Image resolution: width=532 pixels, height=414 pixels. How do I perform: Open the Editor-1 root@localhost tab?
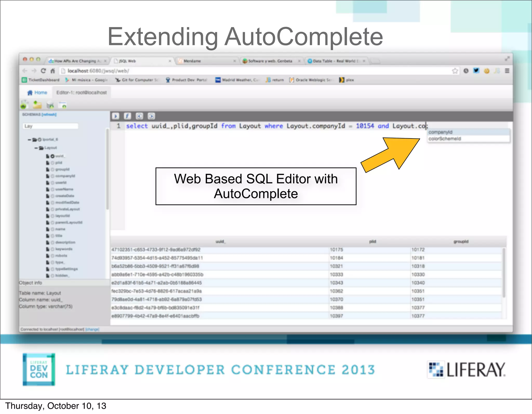[82, 93]
